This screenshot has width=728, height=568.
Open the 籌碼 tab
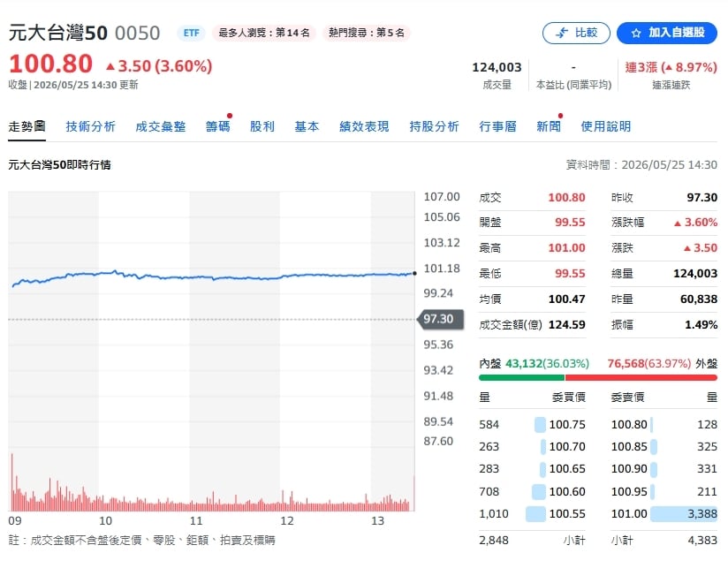(x=217, y=126)
